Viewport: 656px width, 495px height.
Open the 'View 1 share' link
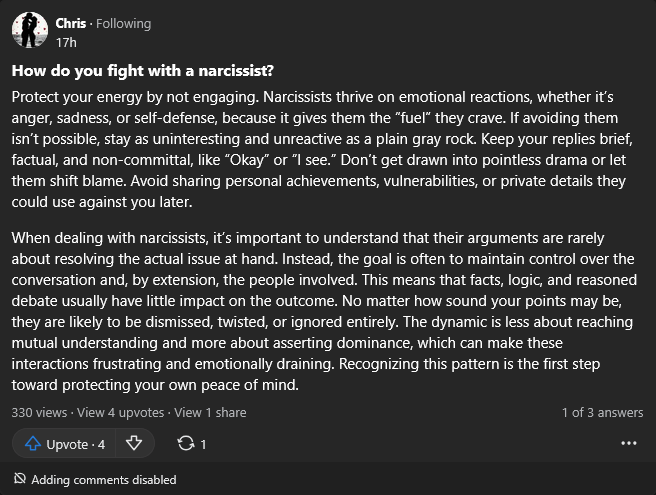[x=210, y=413]
